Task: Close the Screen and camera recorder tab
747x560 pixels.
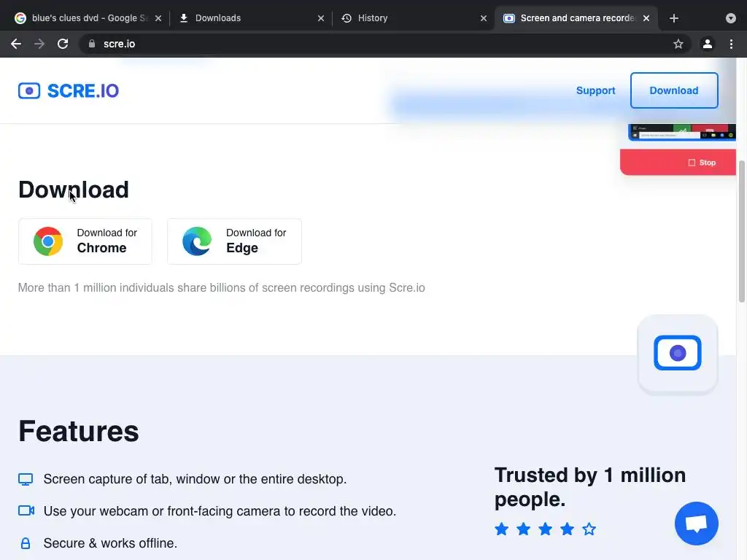Action: 646,18
